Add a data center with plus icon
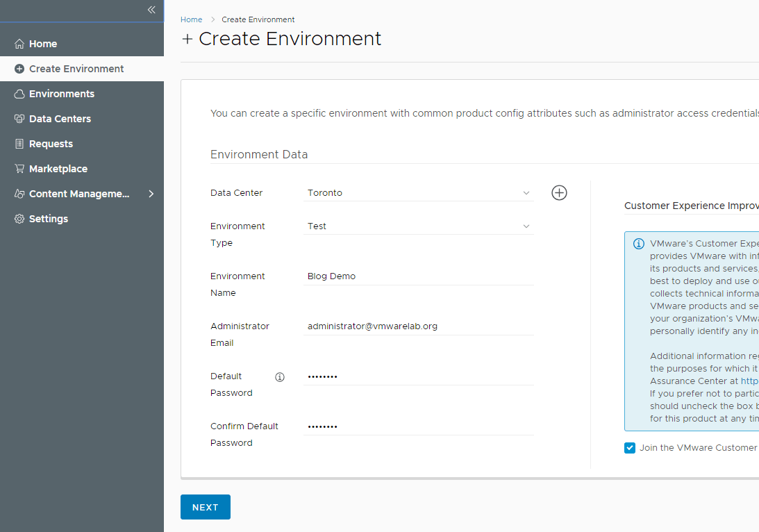The image size is (759, 532). point(559,193)
